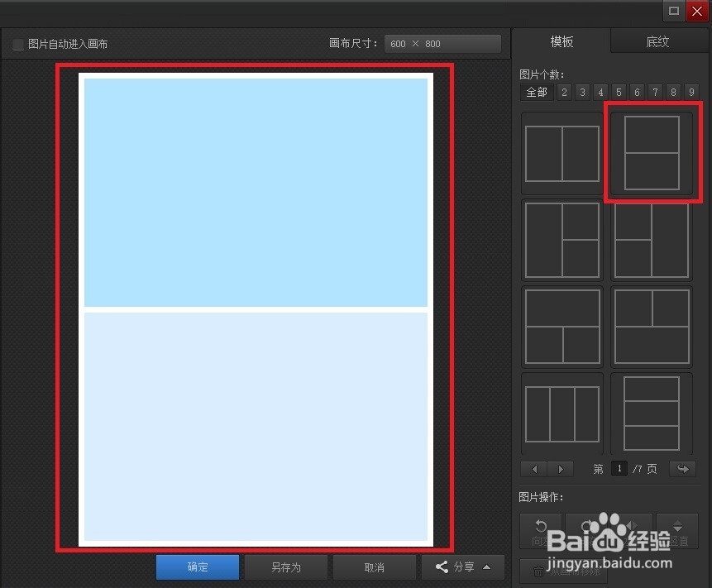Filter templates to 4 images
The image size is (712, 588).
[600, 92]
